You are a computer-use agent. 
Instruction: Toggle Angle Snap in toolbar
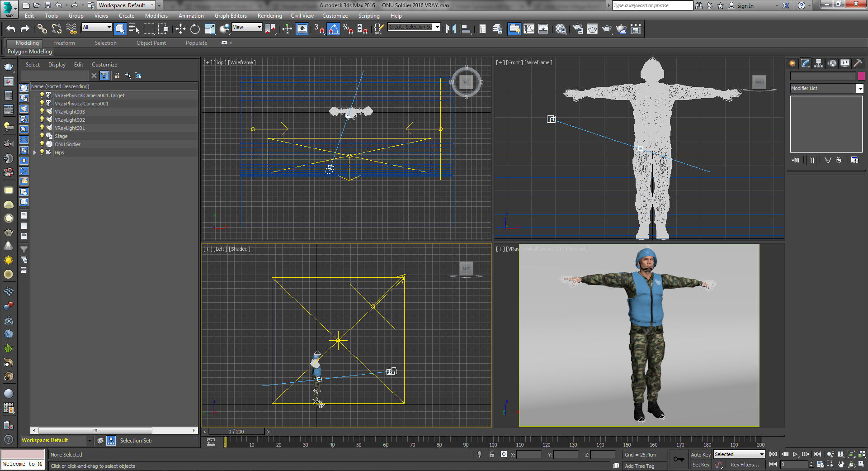pyautogui.click(x=333, y=29)
